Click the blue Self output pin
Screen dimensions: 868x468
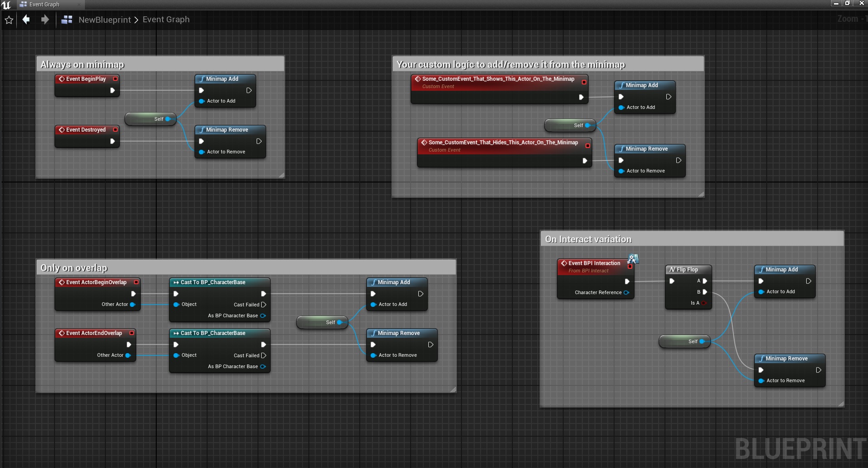tap(168, 119)
